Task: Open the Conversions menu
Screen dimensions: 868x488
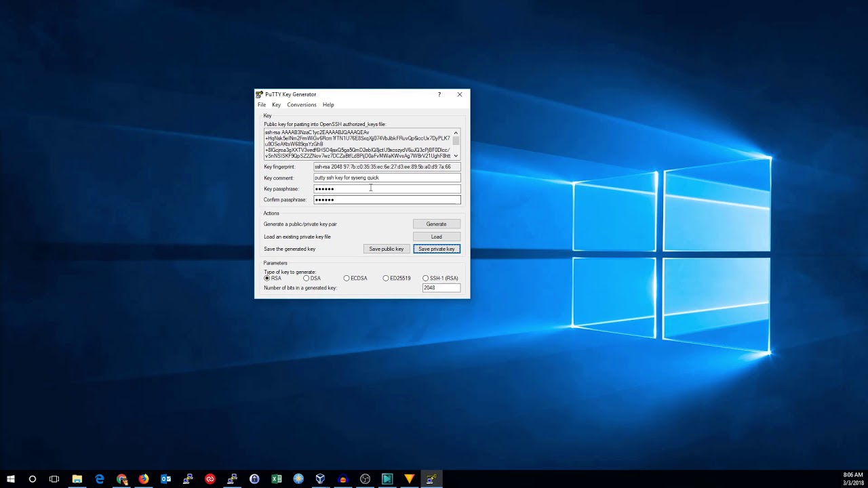Action: pyautogui.click(x=302, y=105)
